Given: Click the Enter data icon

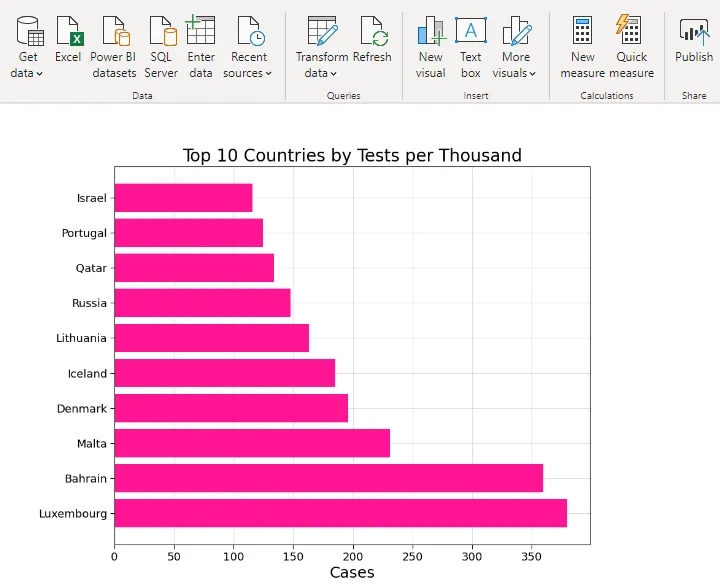Looking at the screenshot, I should tap(201, 32).
